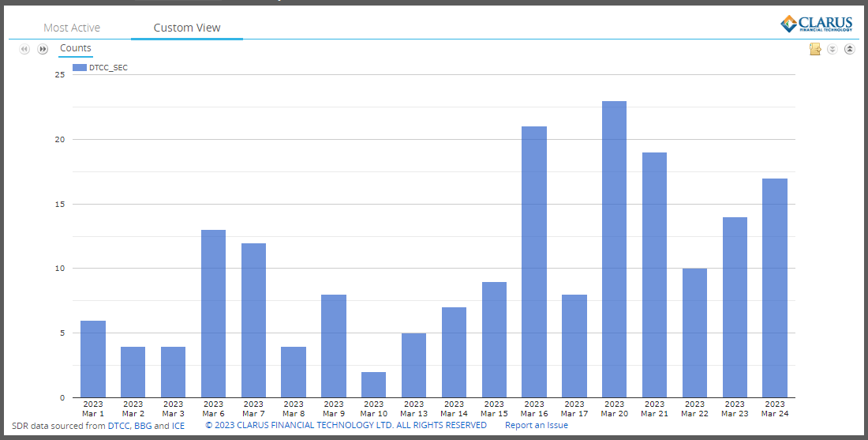This screenshot has height=440, width=868.
Task: Open the ICE data source link
Action: pos(178,426)
